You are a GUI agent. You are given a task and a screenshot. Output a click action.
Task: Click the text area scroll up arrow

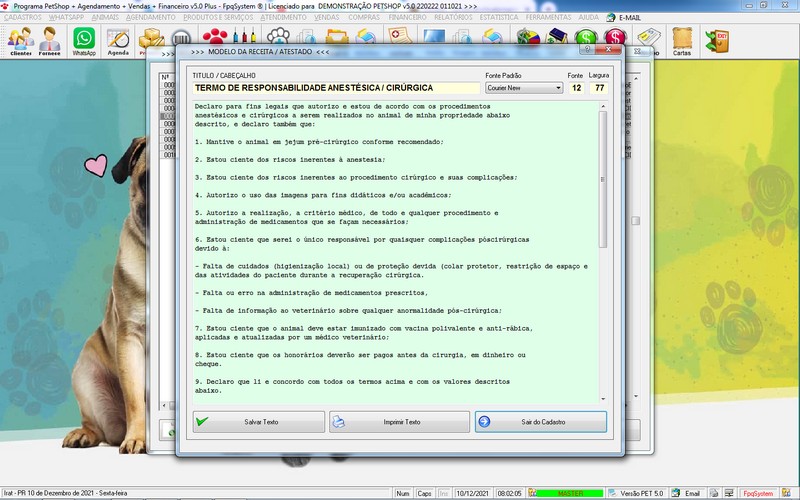603,106
